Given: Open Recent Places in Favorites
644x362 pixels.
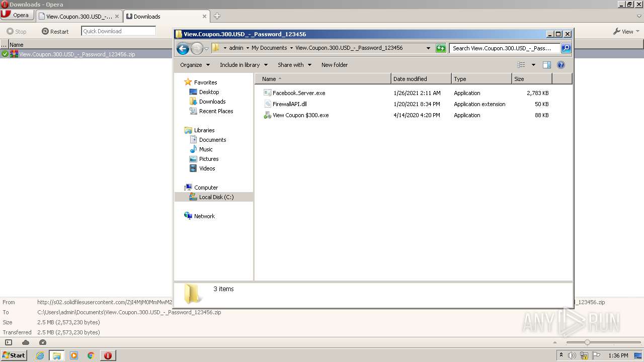Looking at the screenshot, I should pos(216,111).
